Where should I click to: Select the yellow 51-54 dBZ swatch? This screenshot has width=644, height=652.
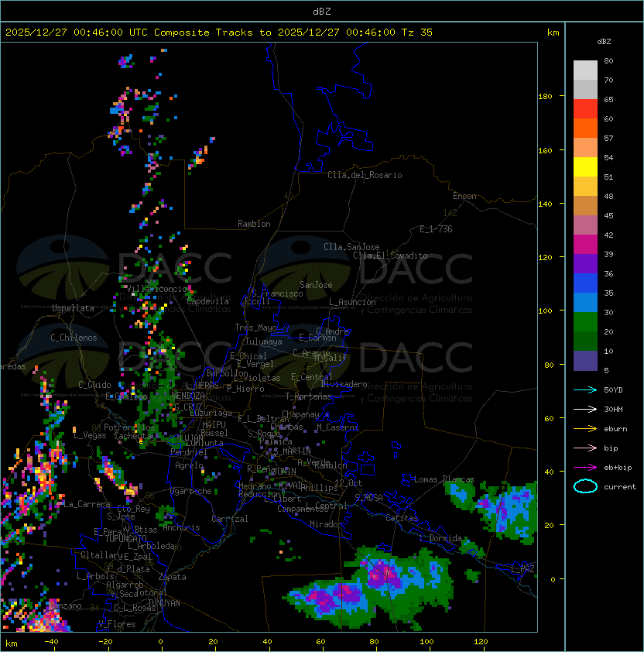[x=585, y=166]
